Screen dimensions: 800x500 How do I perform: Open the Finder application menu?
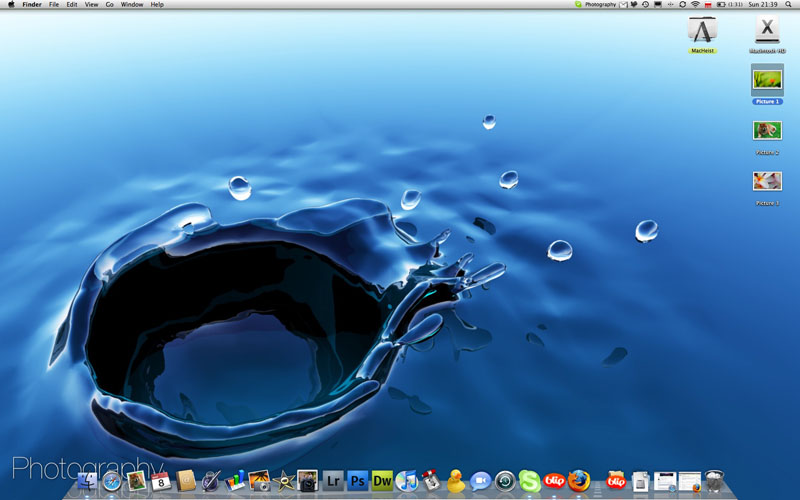(32, 5)
